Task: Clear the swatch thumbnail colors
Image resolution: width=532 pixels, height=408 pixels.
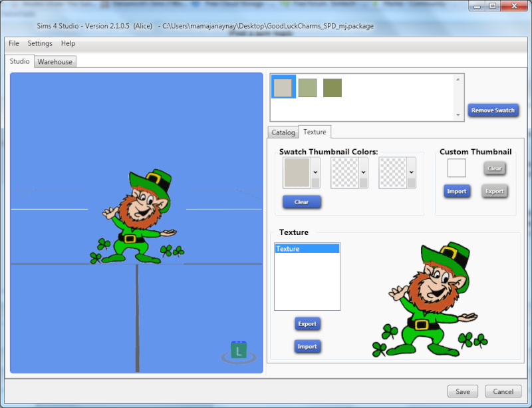Action: point(301,202)
